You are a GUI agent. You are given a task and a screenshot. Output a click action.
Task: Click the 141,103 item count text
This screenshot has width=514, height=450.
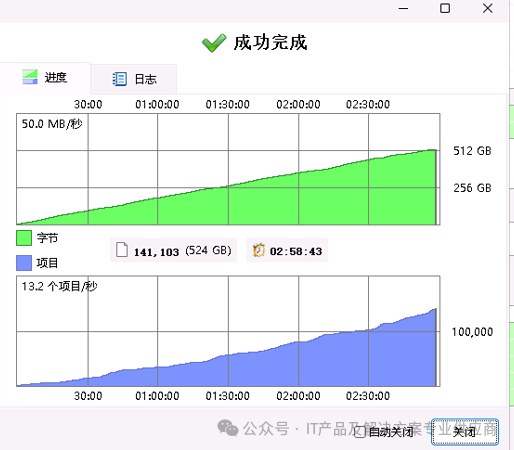pos(156,252)
